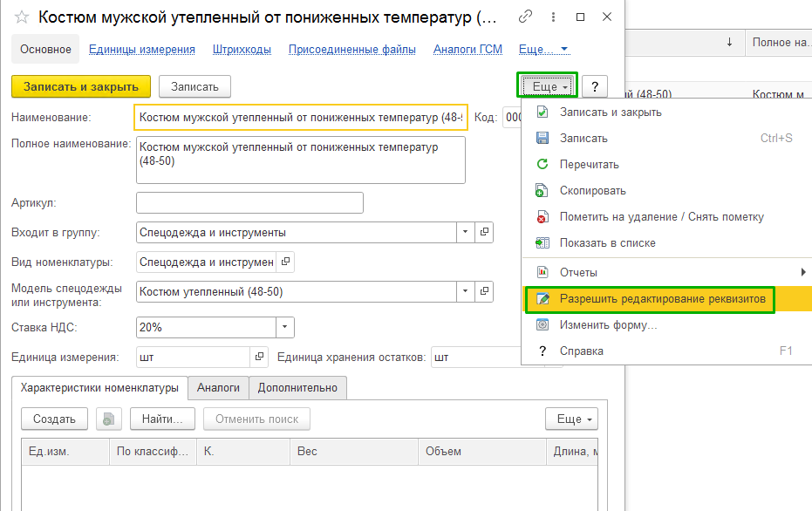
Task: Open the Еще dropdown in characteristics panel
Action: tap(571, 419)
